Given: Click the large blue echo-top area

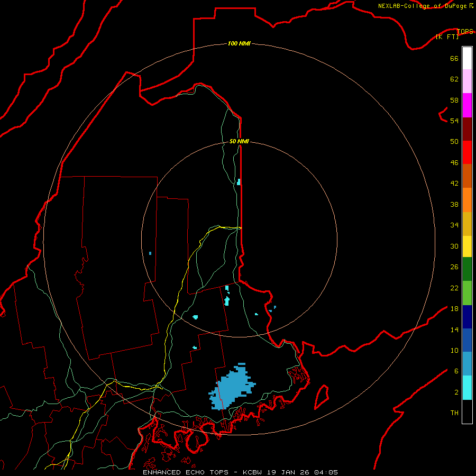Looking at the screenshot, I should pos(232,387).
